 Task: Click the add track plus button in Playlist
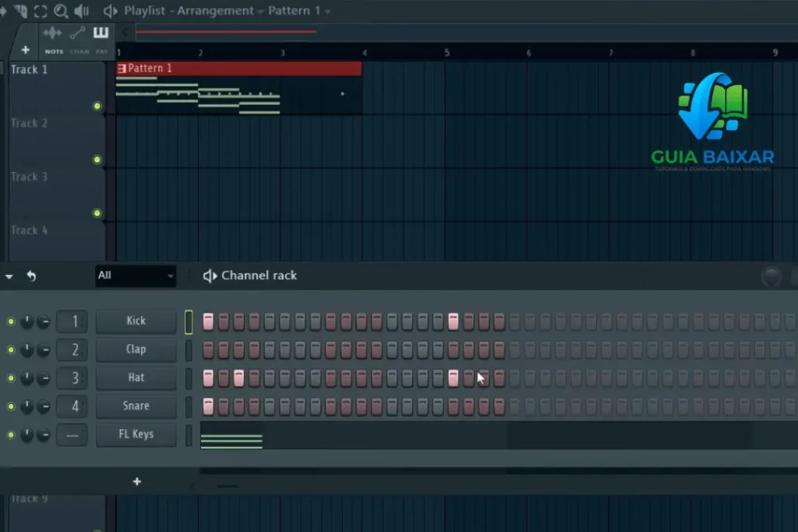pos(26,50)
